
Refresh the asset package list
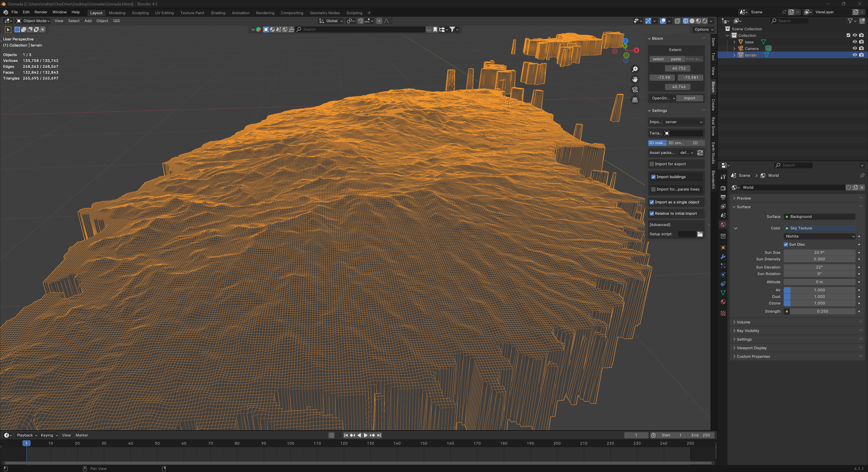700,153
